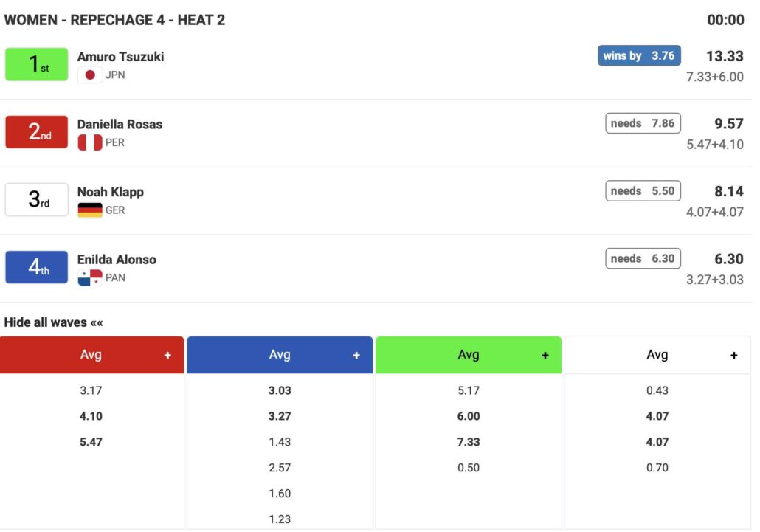Click the Panama flag beside PAN
This screenshot has height=532, width=760.
click(90, 278)
